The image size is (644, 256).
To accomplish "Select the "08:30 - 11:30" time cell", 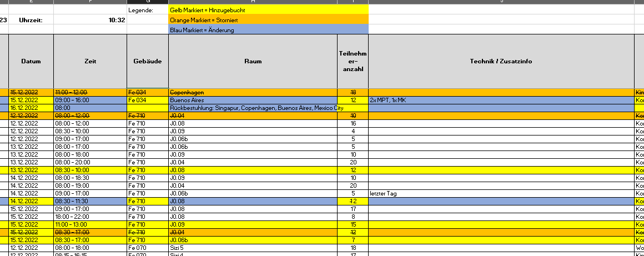I will pos(90,202).
